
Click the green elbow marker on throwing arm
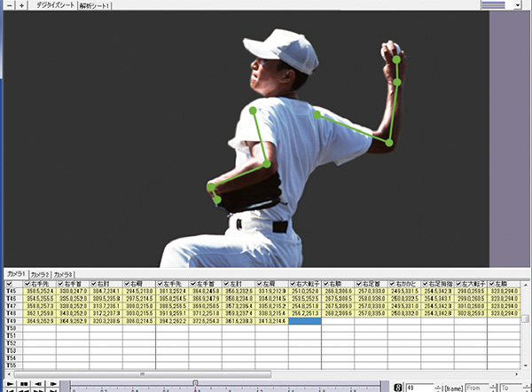pos(390,142)
